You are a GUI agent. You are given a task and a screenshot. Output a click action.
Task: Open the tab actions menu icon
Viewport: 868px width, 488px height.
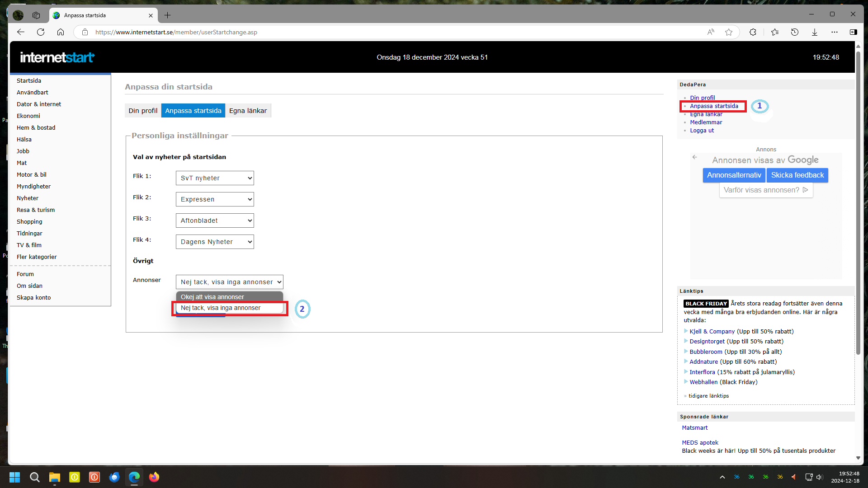[x=36, y=15]
